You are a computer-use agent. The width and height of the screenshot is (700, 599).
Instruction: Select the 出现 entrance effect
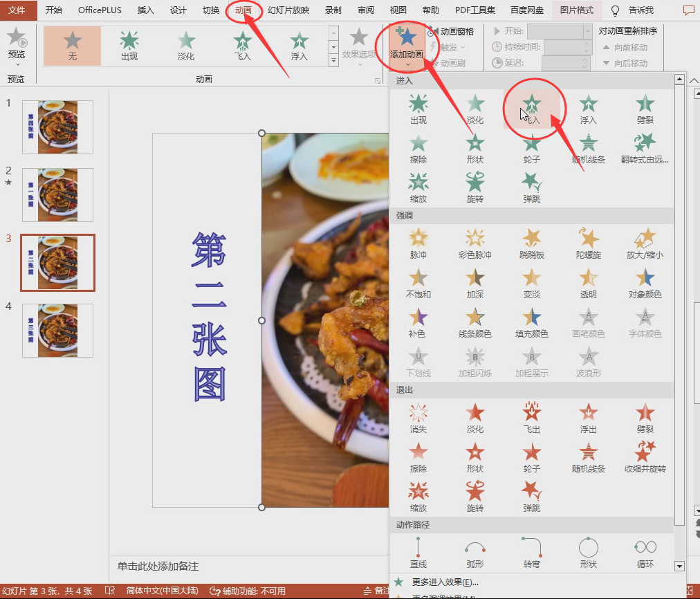coord(418,108)
